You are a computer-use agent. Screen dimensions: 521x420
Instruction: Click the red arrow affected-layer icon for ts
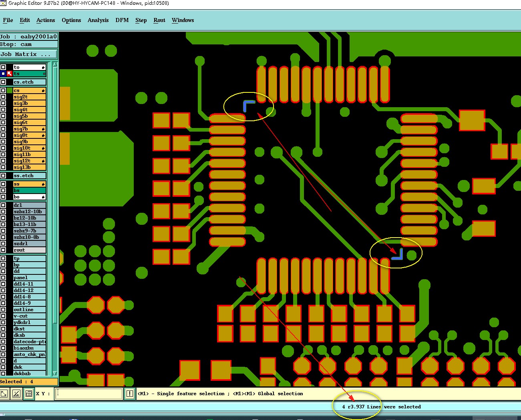(10, 74)
